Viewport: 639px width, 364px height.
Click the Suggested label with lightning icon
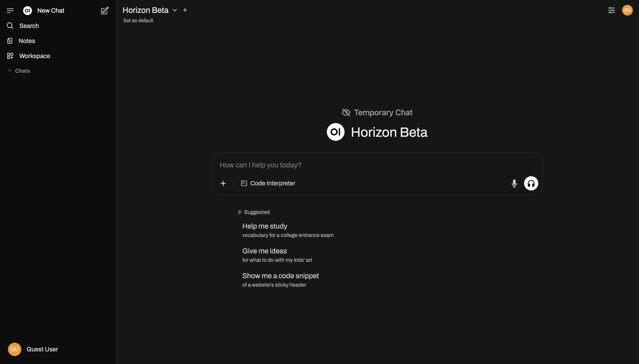pos(253,212)
